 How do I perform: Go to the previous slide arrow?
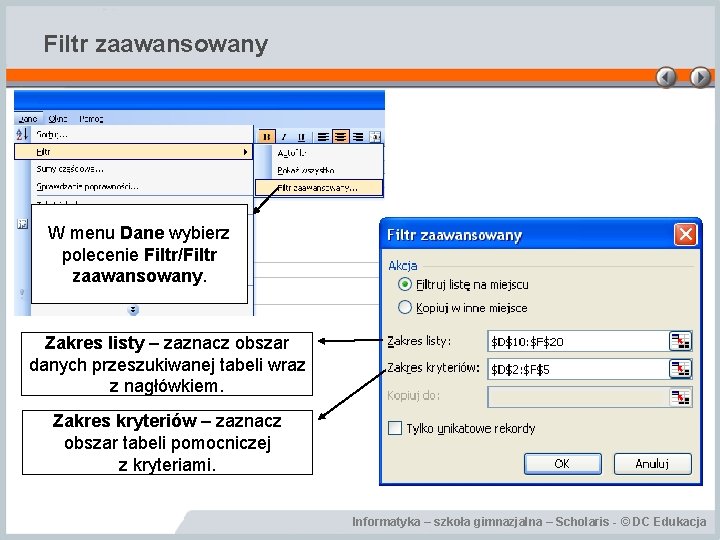click(x=666, y=77)
